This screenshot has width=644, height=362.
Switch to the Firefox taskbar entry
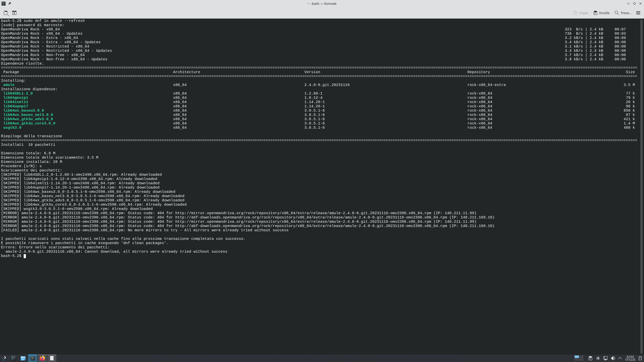(x=42, y=358)
